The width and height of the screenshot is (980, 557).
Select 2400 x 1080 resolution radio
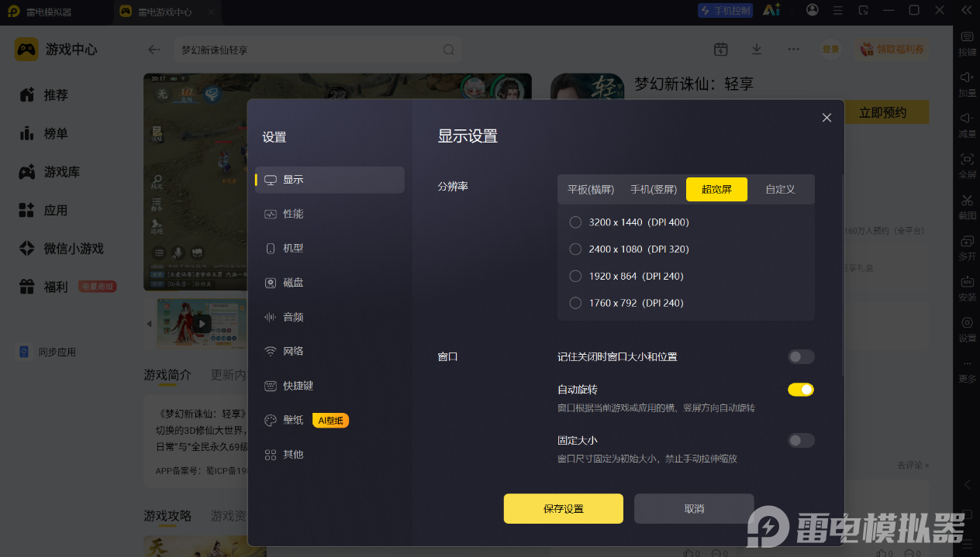(x=575, y=249)
